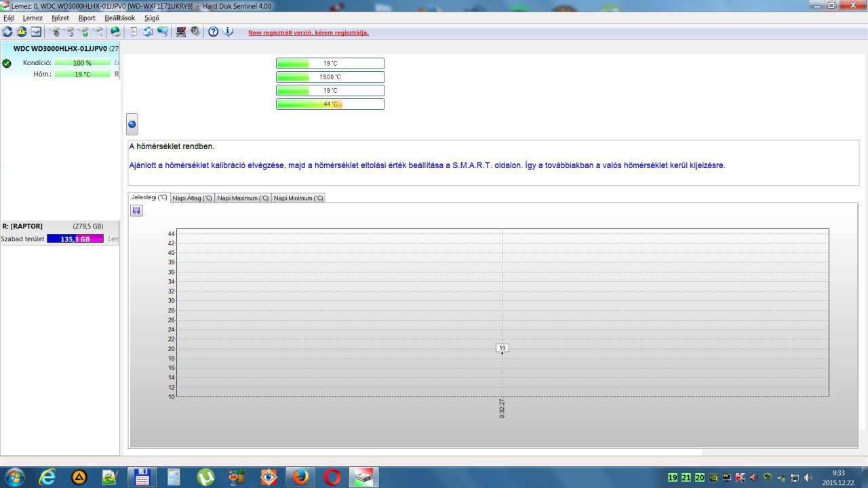Click the refresh disks toolbar icon
The width and height of the screenshot is (868, 488).
7,32
